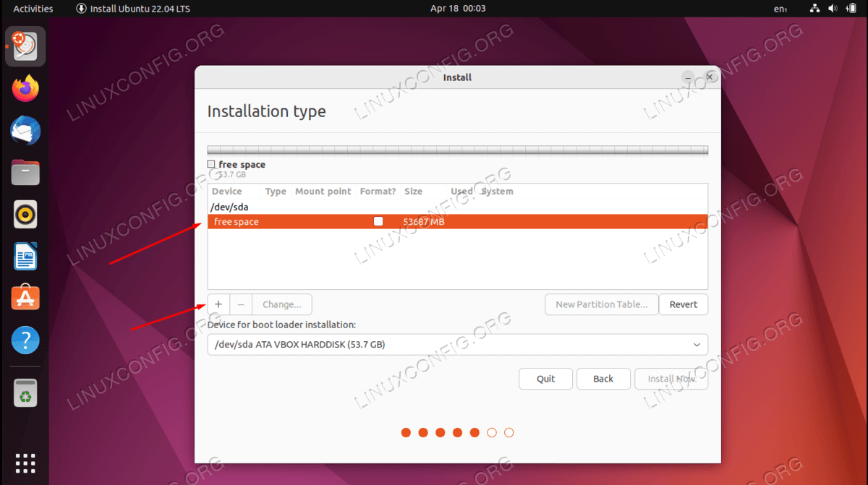The image size is (868, 485).
Task: Open the power menu icon
Action: click(851, 9)
